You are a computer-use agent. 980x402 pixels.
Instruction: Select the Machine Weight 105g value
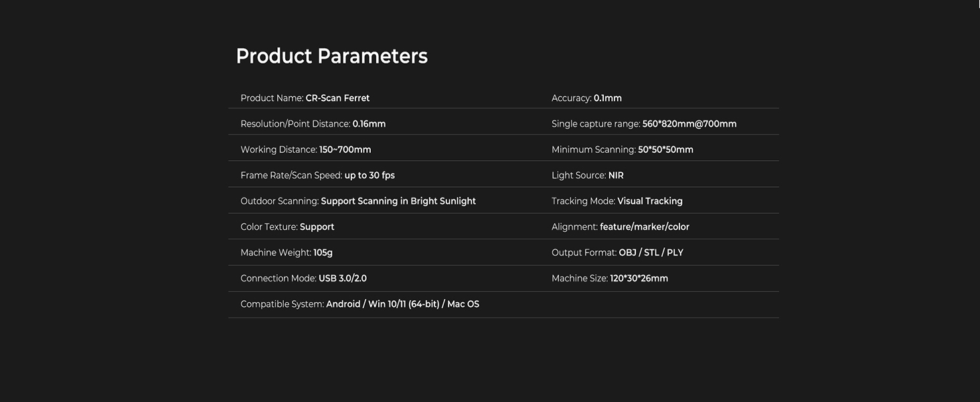323,253
